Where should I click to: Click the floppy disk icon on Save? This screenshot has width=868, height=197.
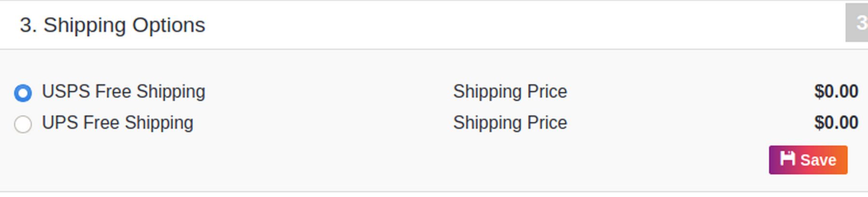(x=787, y=158)
